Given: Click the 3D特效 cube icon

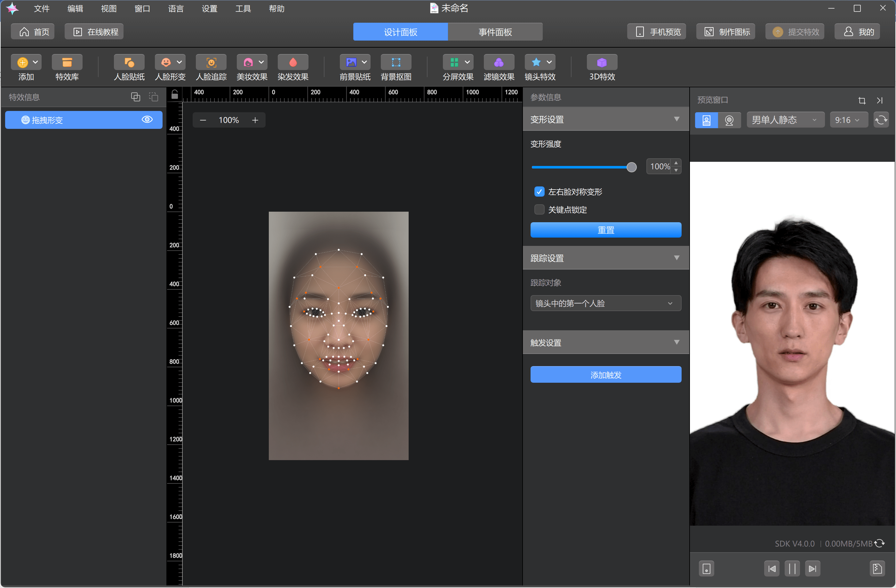Looking at the screenshot, I should click(601, 62).
